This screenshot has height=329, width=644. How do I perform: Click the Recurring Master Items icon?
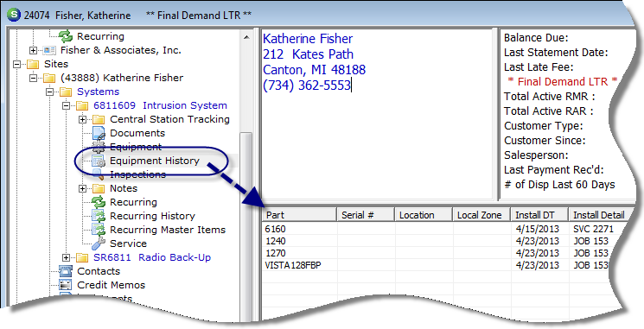tap(99, 230)
